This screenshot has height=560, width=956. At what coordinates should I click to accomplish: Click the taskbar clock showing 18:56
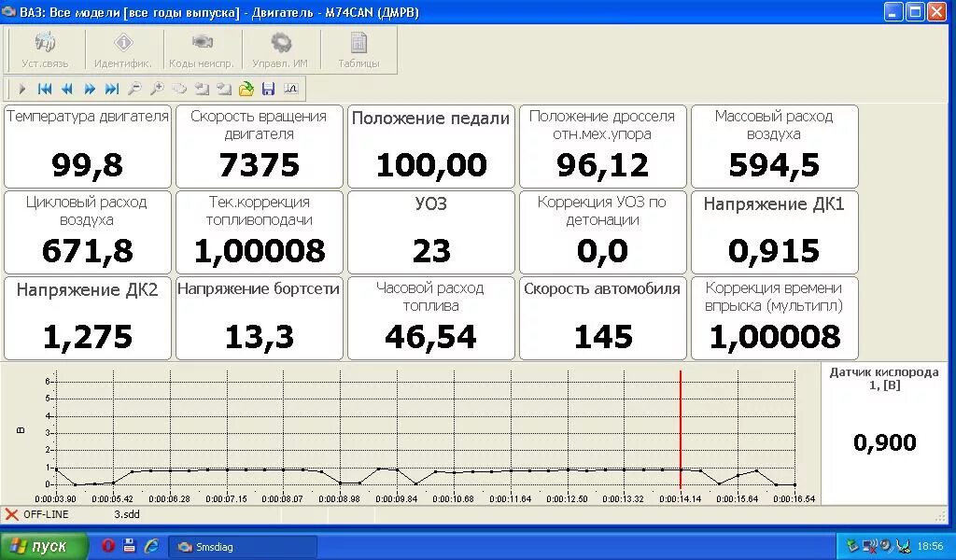point(930,547)
